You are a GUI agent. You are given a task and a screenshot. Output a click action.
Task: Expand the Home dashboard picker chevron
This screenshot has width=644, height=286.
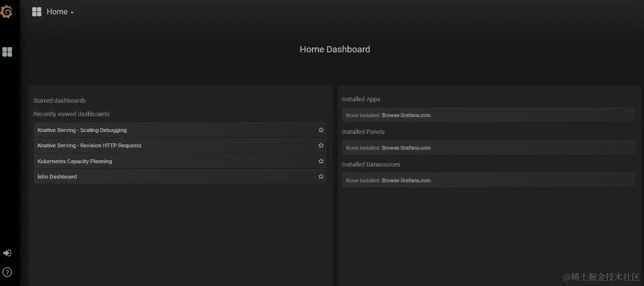[x=72, y=12]
